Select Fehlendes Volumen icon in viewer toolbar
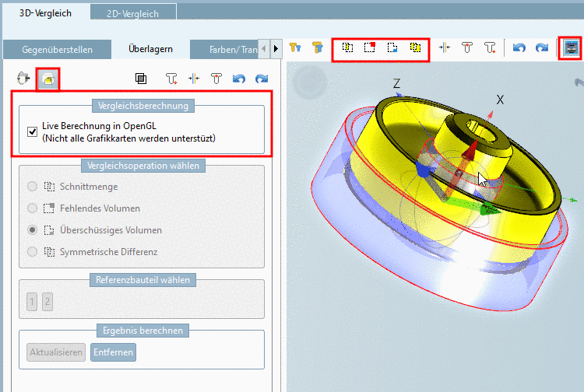Screen dimensions: 584x392 click(x=370, y=47)
